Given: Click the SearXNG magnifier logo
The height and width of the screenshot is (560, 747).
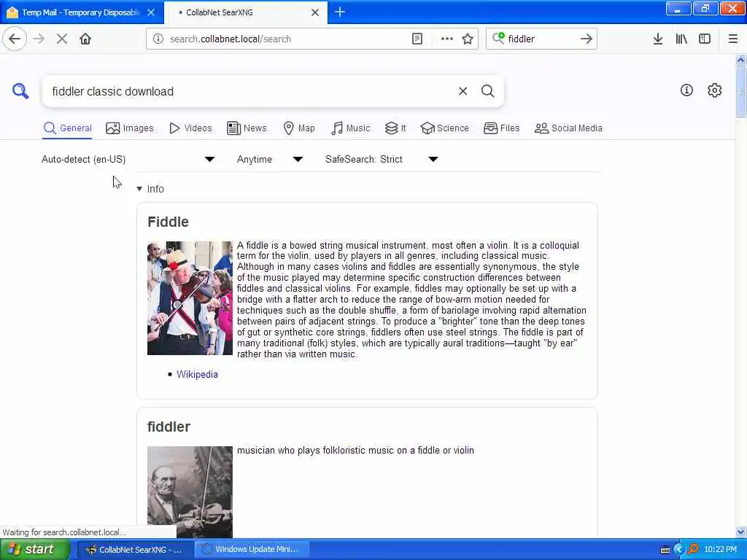Looking at the screenshot, I should [x=20, y=90].
